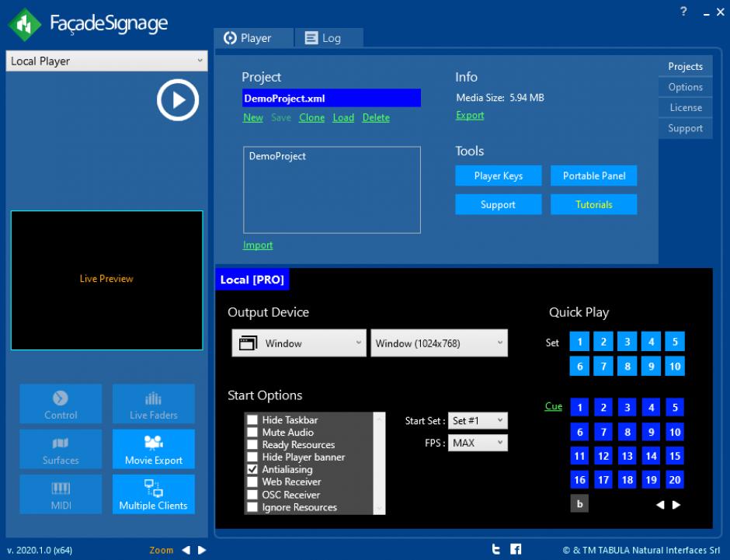Click the Start Options list scrollbar
The width and height of the screenshot is (730, 560).
pos(380,463)
